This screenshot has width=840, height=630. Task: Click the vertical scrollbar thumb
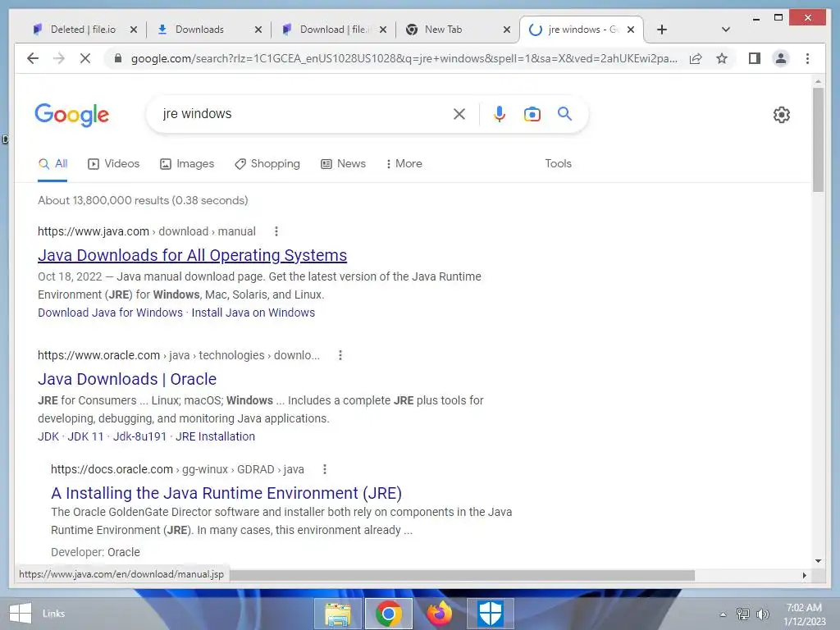pyautogui.click(x=818, y=139)
